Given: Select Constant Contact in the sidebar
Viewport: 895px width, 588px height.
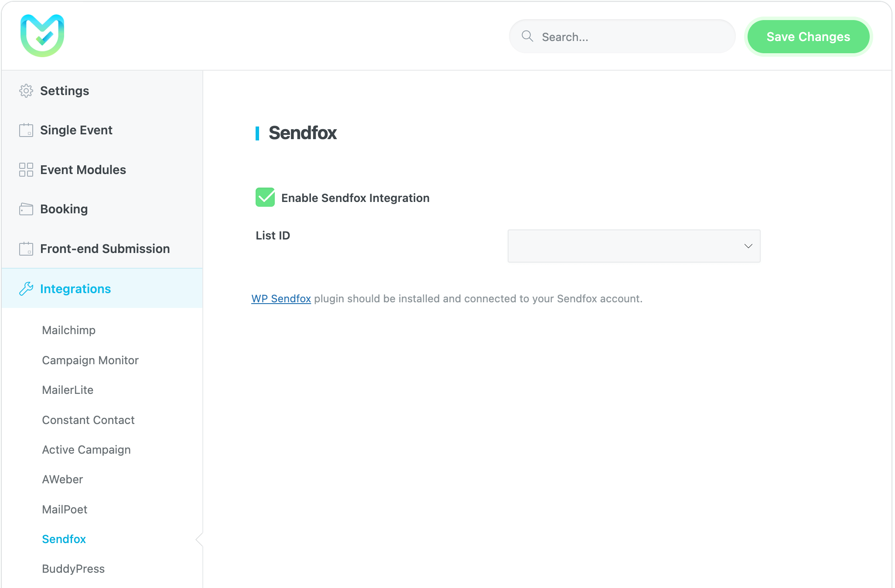Looking at the screenshot, I should (88, 420).
